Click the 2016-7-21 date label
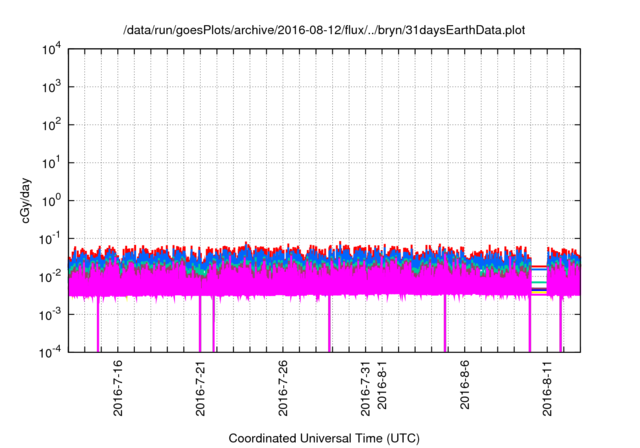Image resolution: width=640 pixels, height=448 pixels. click(200, 388)
